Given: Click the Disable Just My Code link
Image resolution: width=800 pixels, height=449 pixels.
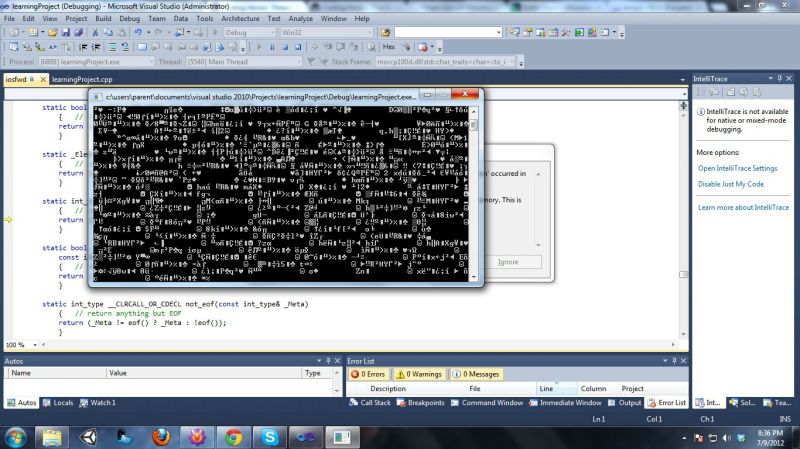Looking at the screenshot, I should point(731,184).
